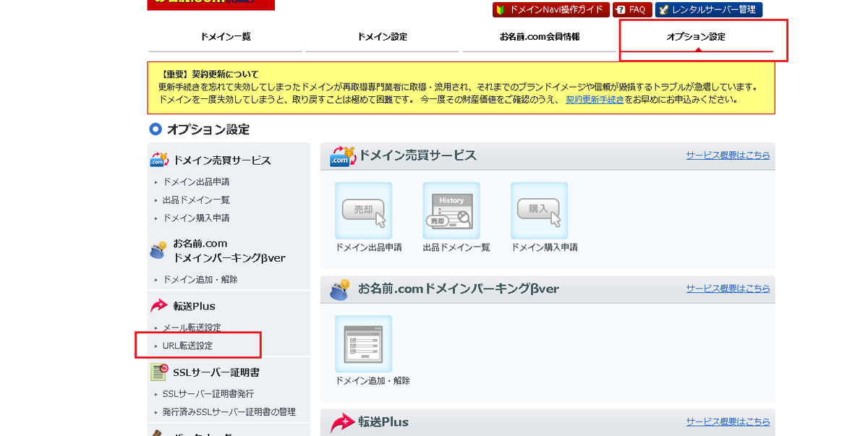
Task: Open 発行済みSSLサーバー証明書の管理 link
Action: point(229,412)
